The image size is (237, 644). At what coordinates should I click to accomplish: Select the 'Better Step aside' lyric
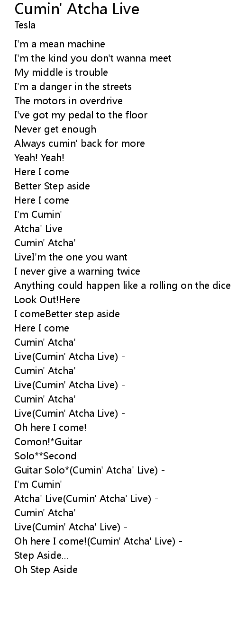pos(52,186)
